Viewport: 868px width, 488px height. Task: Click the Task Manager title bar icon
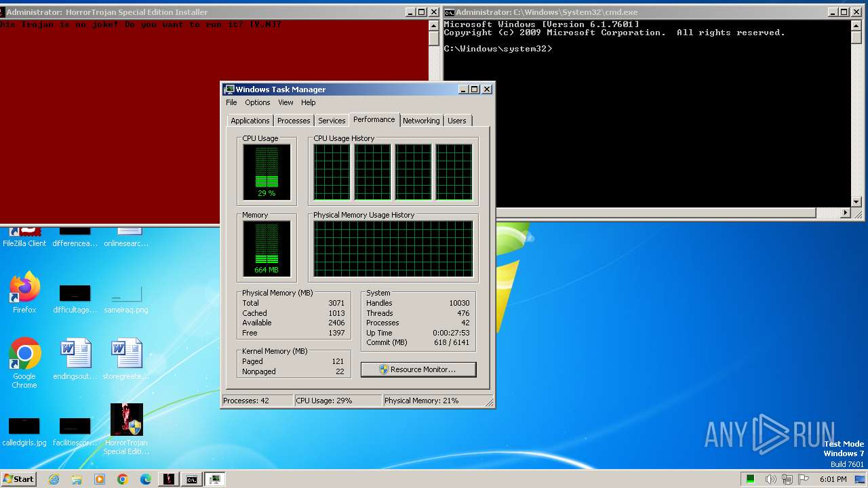(229, 89)
